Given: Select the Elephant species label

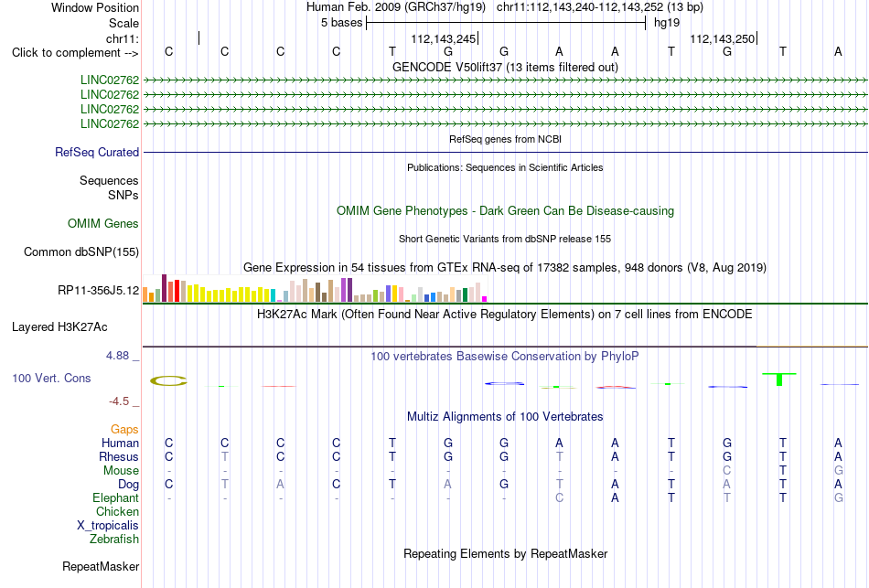Looking at the screenshot, I should pyautogui.click(x=116, y=497).
